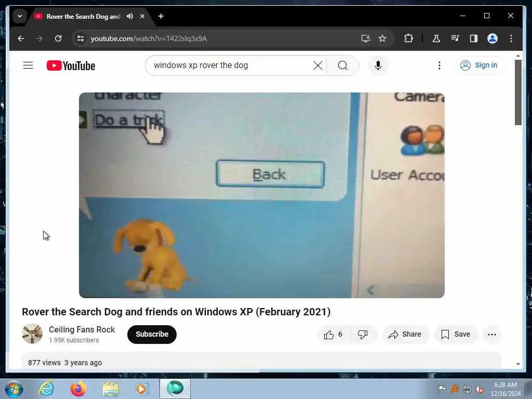Image resolution: width=532 pixels, height=399 pixels.
Task: Open the Extensions puzzle icon
Action: click(x=408, y=38)
